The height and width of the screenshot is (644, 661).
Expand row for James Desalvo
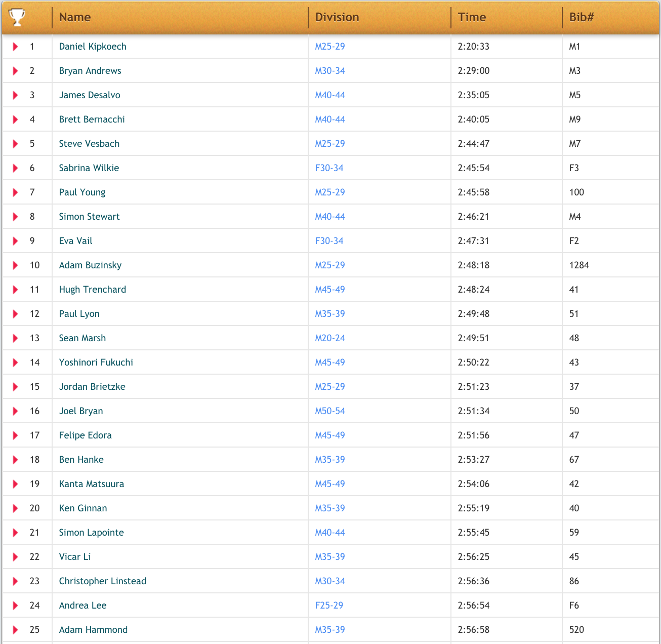pyautogui.click(x=16, y=95)
